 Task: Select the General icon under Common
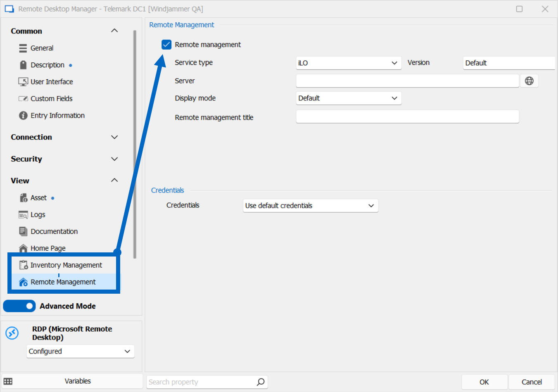pyautogui.click(x=23, y=48)
